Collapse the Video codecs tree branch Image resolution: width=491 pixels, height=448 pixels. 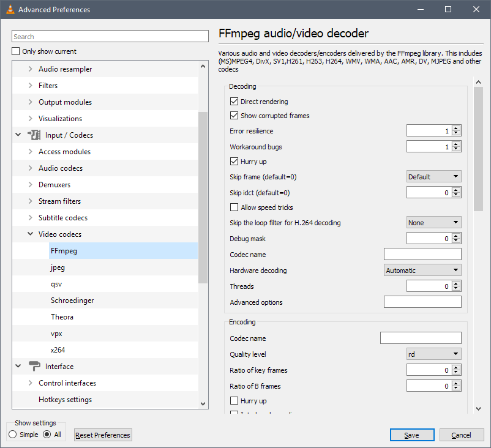(x=30, y=234)
